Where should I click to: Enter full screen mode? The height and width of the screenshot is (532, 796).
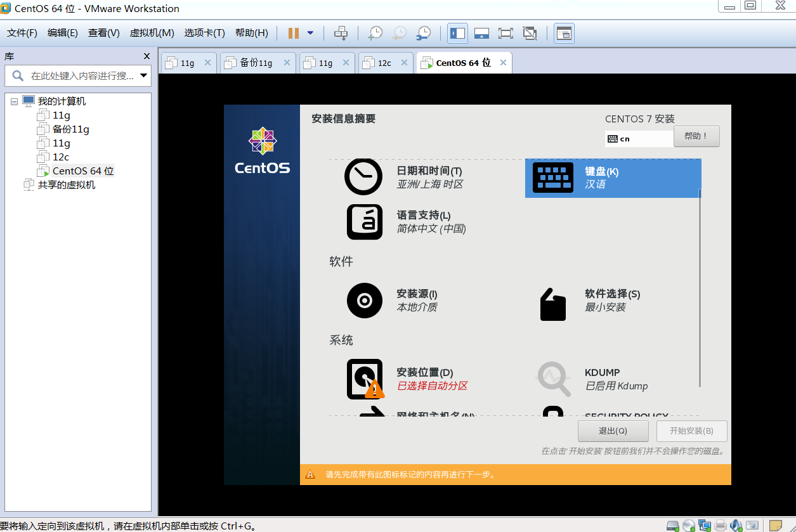[506, 33]
